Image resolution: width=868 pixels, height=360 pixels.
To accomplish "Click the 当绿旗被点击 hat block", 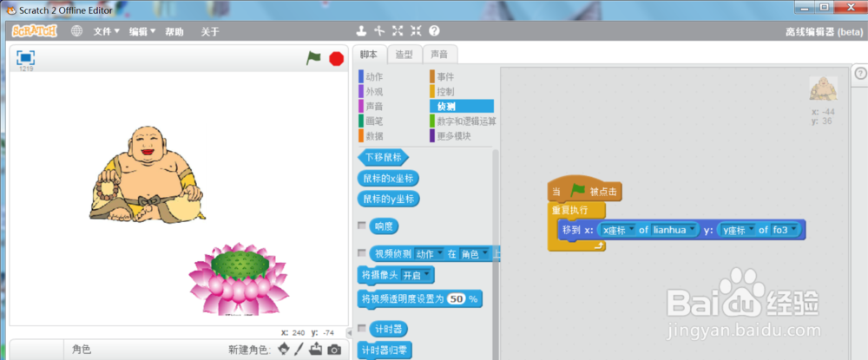I will pyautogui.click(x=584, y=190).
